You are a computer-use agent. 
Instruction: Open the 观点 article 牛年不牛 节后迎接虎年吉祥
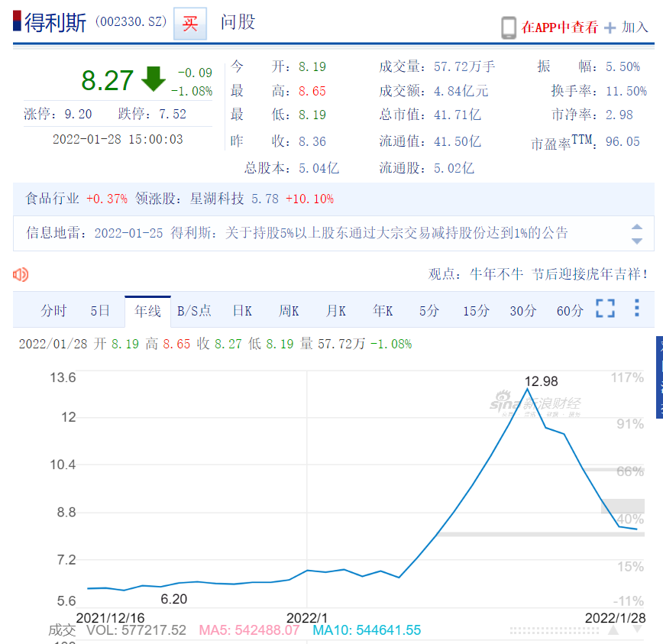pyautogui.click(x=558, y=274)
